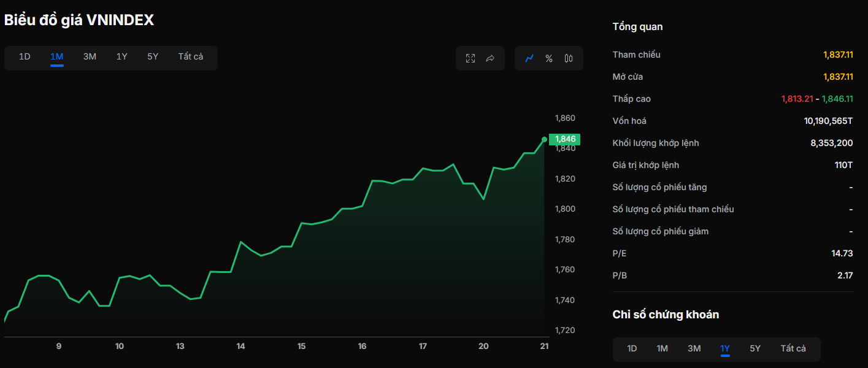Select 1Y in Chỉ số chứng khoán

(725, 348)
